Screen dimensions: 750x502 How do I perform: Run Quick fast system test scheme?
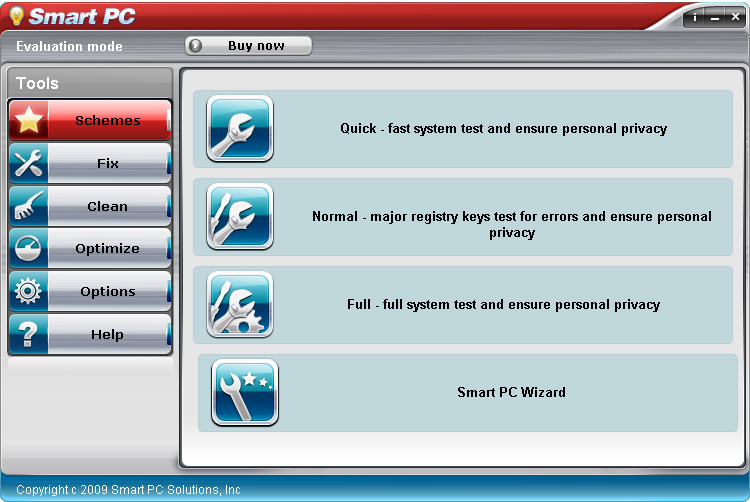pyautogui.click(x=463, y=129)
